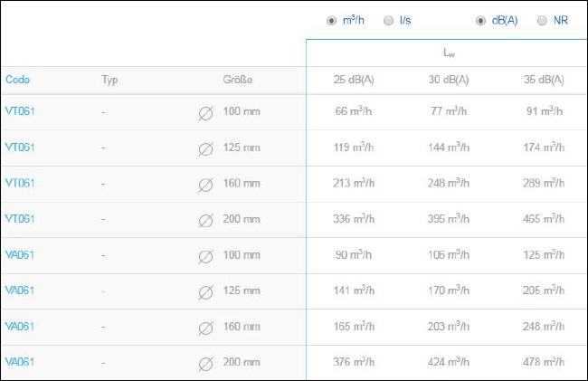Click the diameter icon for VA061 160 mm

[205, 329]
